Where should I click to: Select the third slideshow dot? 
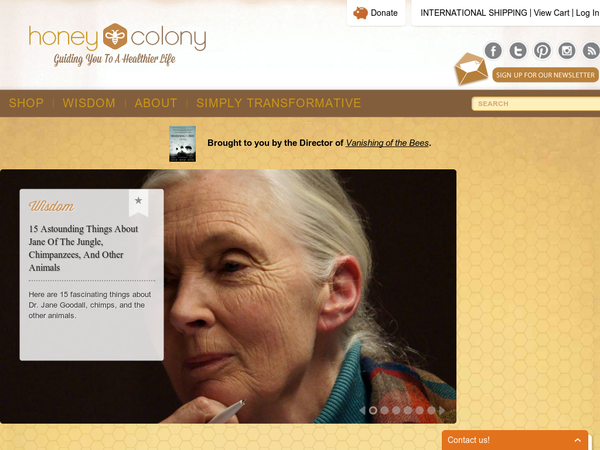(x=396, y=410)
